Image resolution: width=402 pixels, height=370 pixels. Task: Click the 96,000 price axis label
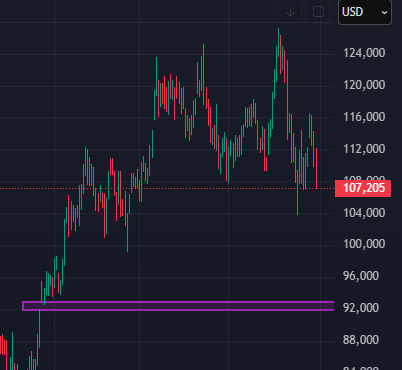tap(361, 276)
